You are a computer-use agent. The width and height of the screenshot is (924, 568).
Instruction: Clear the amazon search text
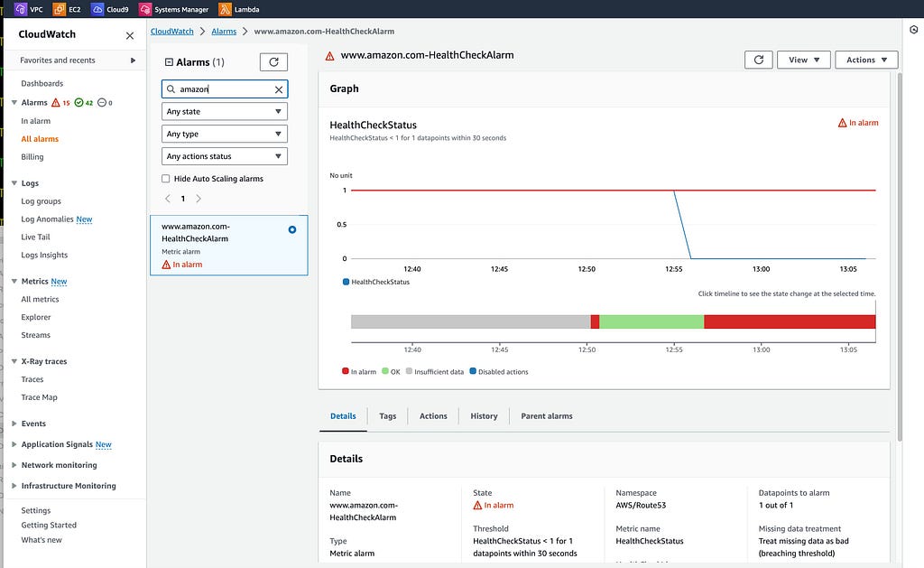point(279,89)
